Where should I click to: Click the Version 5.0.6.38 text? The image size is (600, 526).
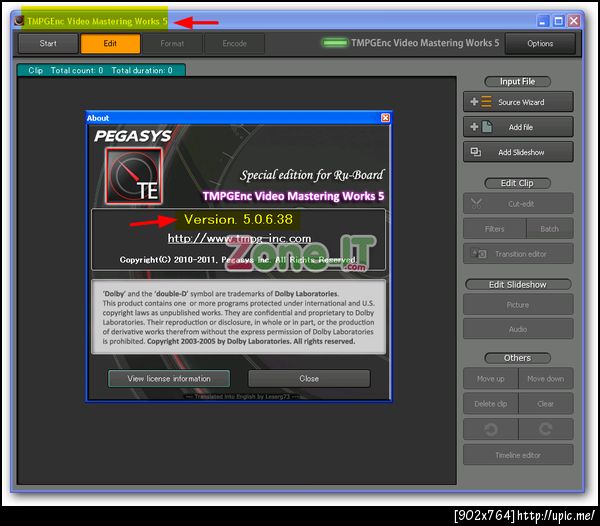coord(238,220)
